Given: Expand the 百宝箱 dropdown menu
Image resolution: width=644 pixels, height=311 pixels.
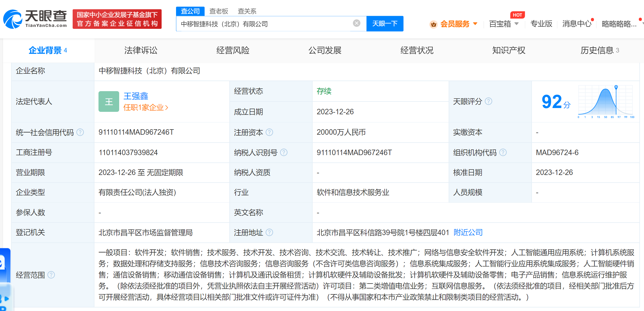Looking at the screenshot, I should coord(517,24).
